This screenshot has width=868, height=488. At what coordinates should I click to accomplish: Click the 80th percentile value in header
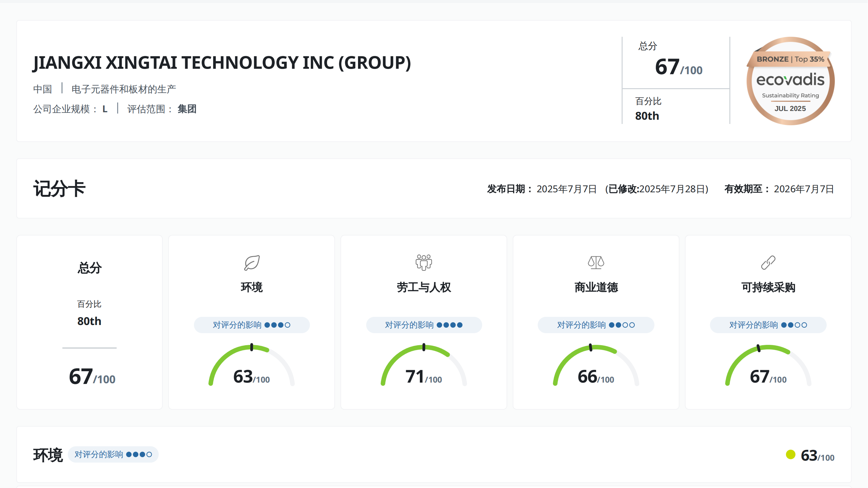(647, 116)
